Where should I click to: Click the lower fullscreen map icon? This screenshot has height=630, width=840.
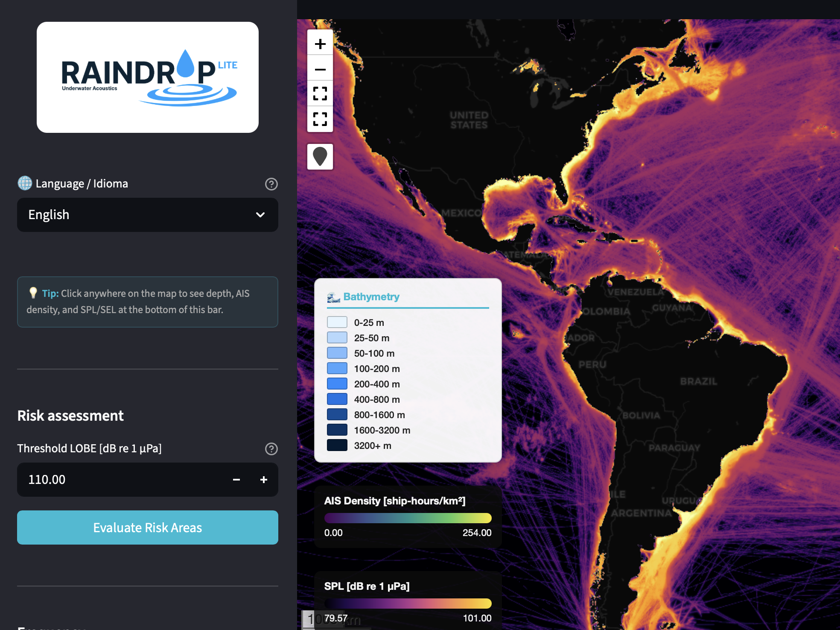coord(320,119)
